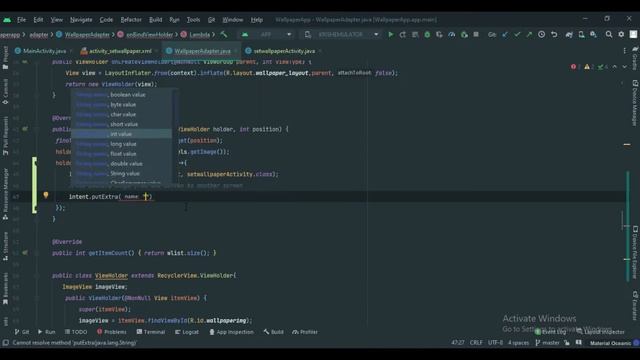Change file encoding UTF-8
The image size is (640, 360).
495,343
